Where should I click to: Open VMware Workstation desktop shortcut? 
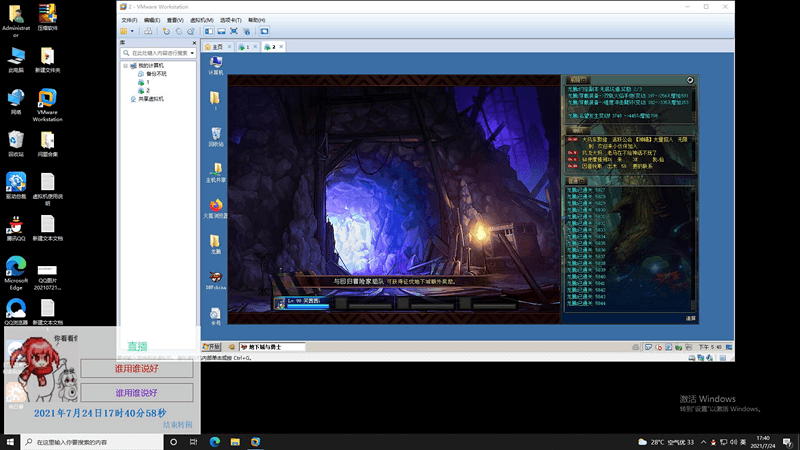47,105
